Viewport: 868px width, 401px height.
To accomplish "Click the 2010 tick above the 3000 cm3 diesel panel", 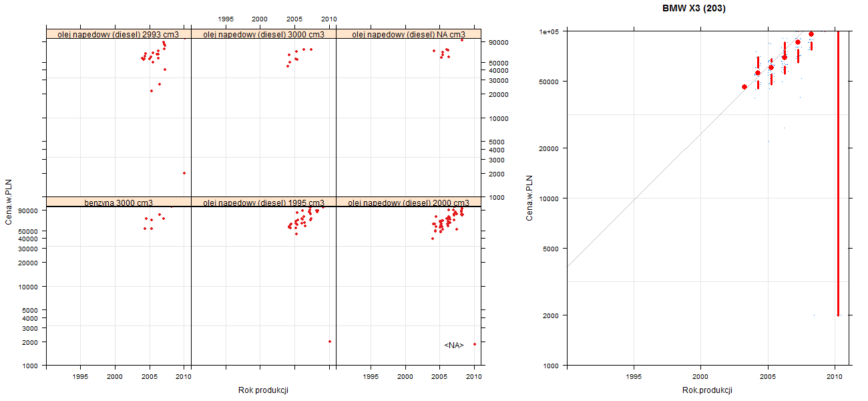I will pyautogui.click(x=329, y=19).
